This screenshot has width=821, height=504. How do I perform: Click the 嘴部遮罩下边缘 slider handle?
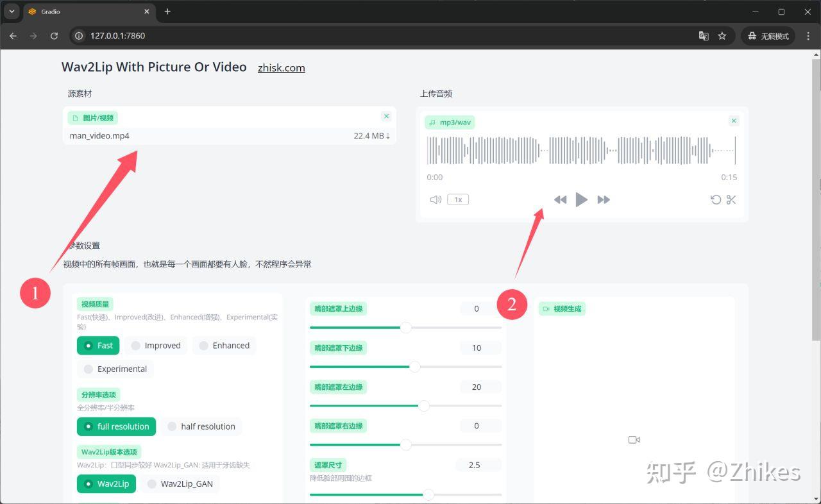point(415,367)
